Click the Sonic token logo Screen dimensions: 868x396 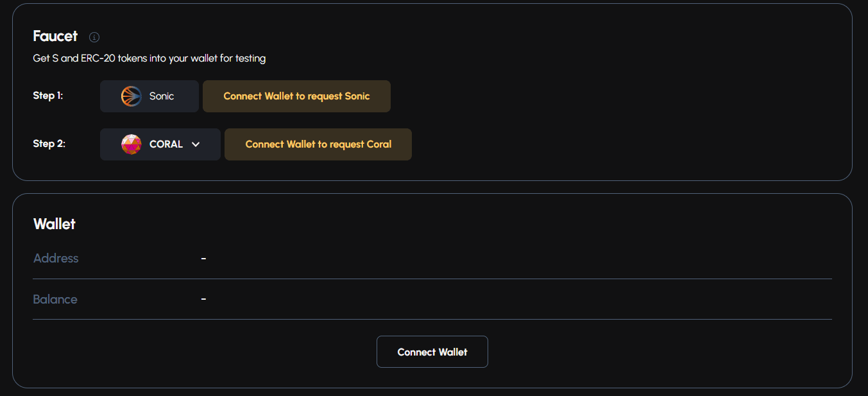131,96
